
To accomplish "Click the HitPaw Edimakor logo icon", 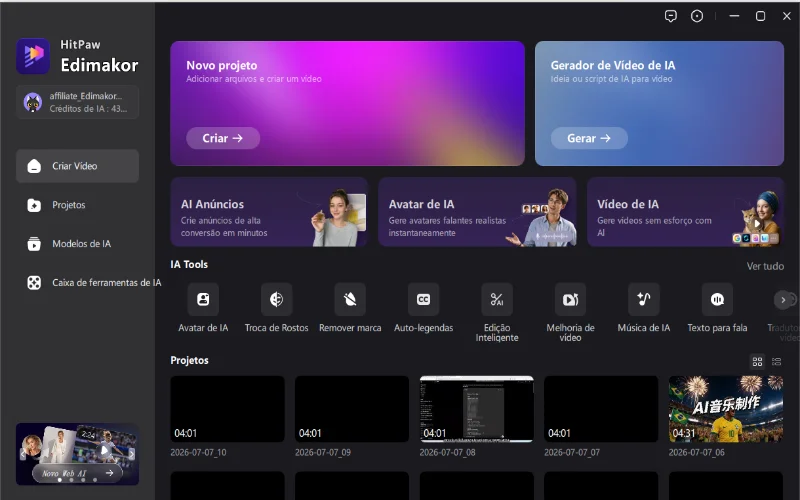I will 33,56.
